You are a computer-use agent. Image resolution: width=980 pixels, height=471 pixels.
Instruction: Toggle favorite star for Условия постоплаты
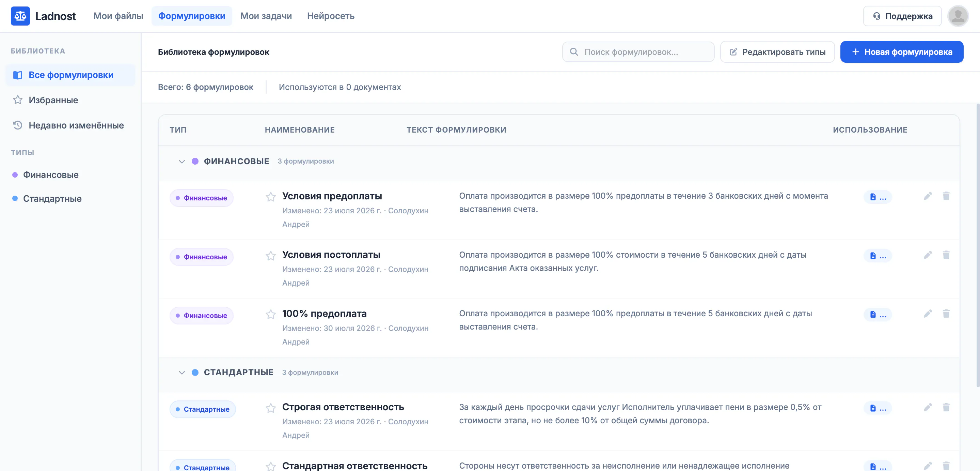click(x=270, y=256)
